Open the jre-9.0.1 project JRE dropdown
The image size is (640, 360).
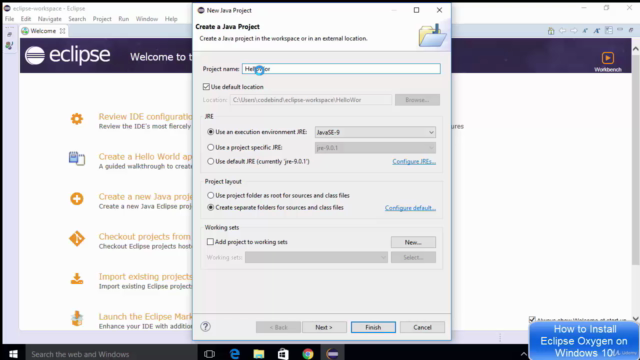tap(375, 148)
